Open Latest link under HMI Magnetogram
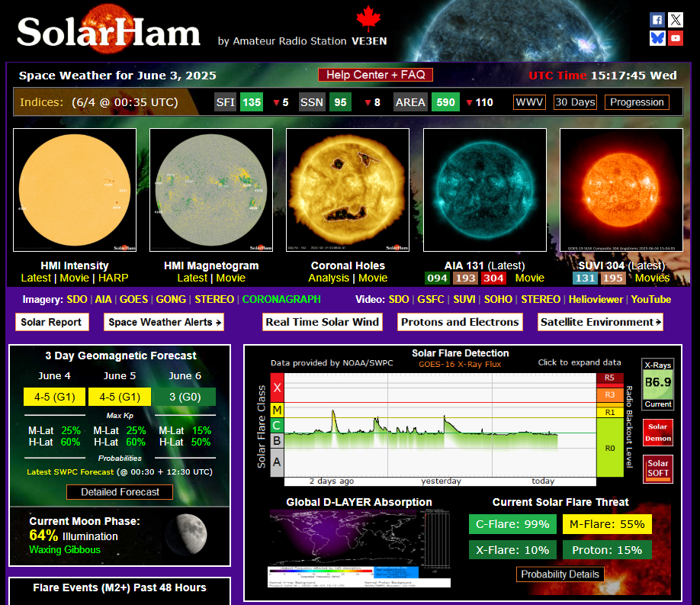Viewport: 700px width, 605px height. 192,278
